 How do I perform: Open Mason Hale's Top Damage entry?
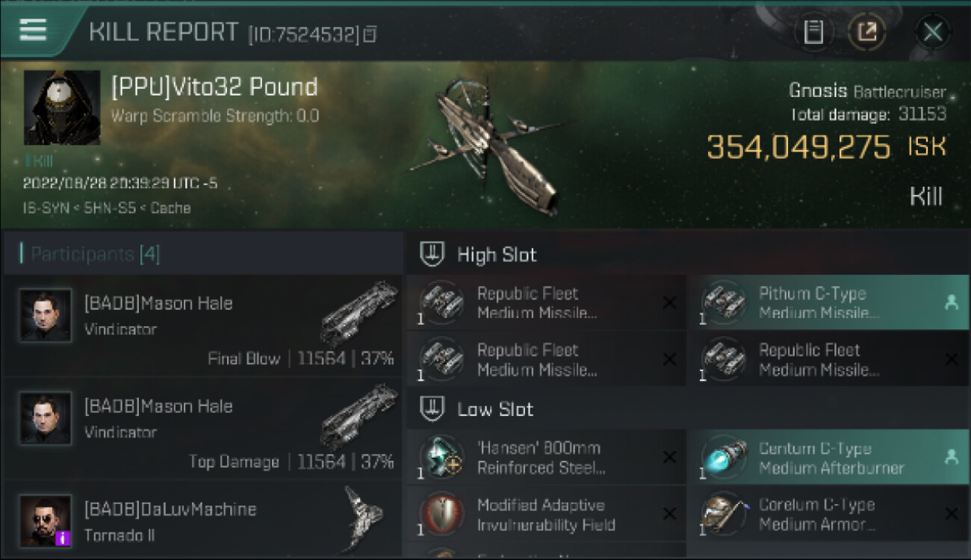(202, 429)
